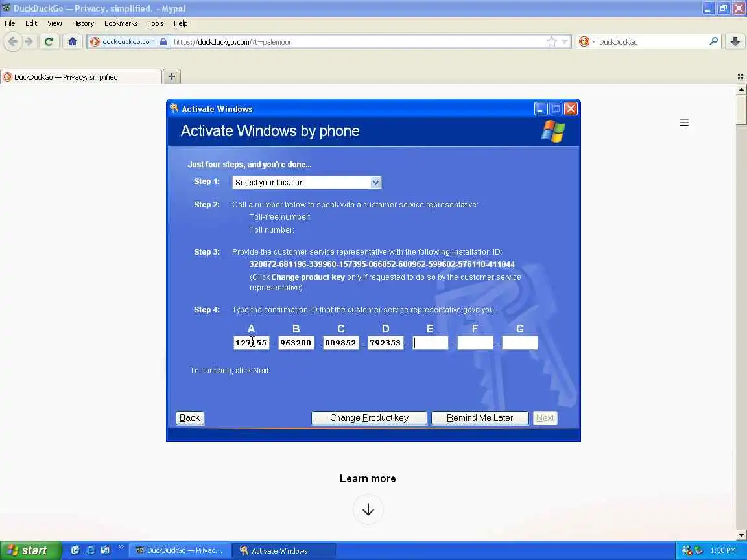Click confirmation ID field C
747x560 pixels.
(340, 343)
